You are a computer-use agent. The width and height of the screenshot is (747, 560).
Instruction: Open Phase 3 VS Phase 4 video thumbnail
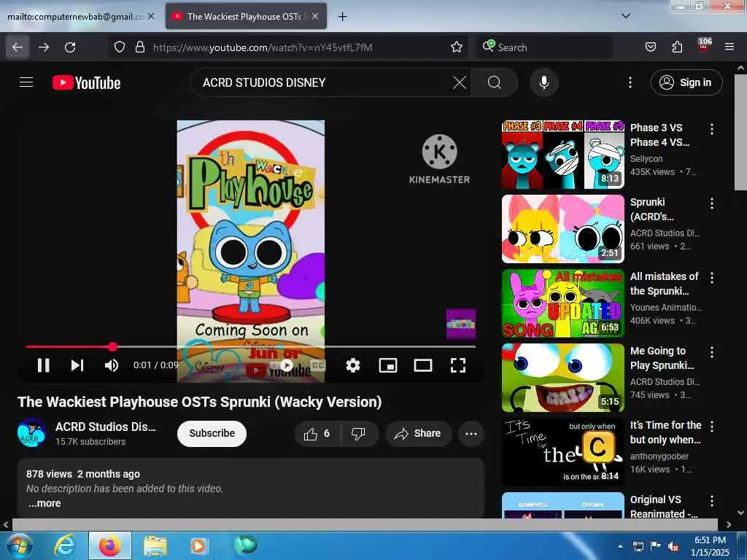[562, 155]
